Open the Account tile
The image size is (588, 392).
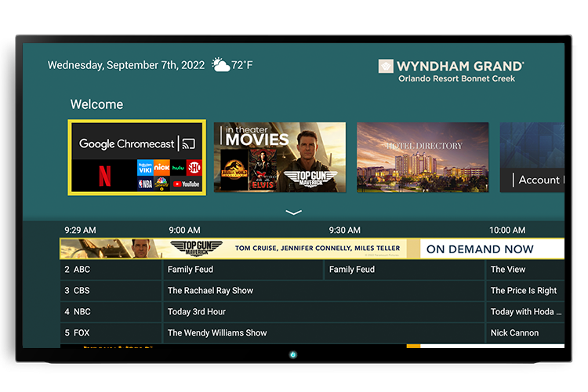[532, 157]
